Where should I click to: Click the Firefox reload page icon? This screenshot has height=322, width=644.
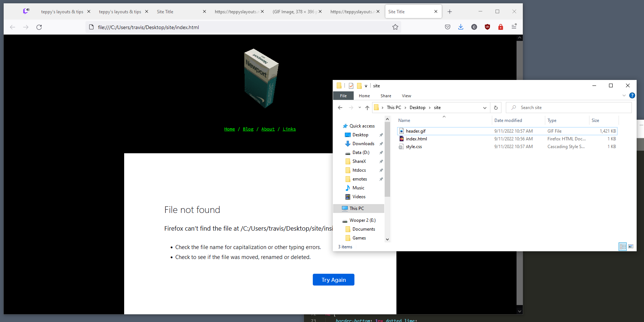(39, 27)
